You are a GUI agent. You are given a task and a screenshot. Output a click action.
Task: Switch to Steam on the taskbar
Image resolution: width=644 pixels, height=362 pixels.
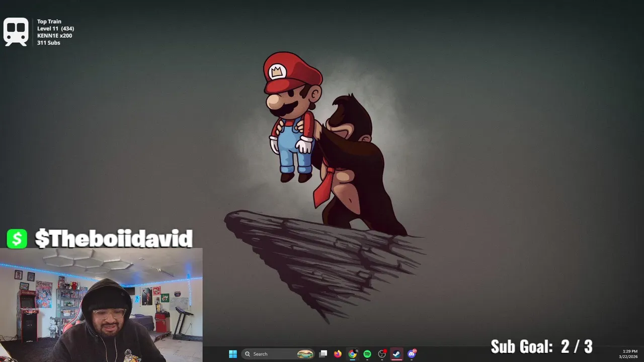click(396, 354)
